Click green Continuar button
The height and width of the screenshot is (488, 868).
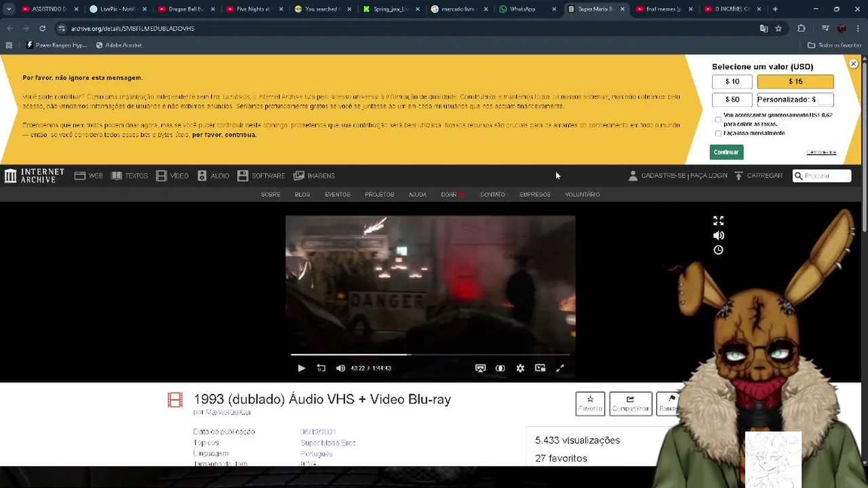(726, 152)
